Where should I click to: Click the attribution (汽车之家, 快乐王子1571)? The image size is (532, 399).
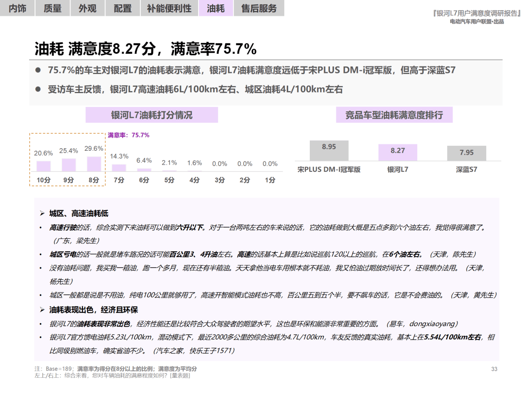tap(194, 351)
